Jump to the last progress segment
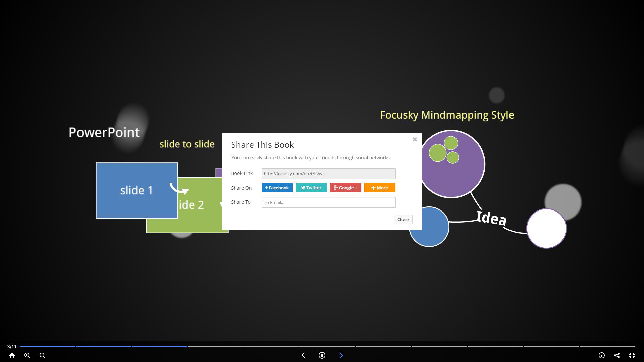This screenshot has width=644, height=362. point(607,346)
